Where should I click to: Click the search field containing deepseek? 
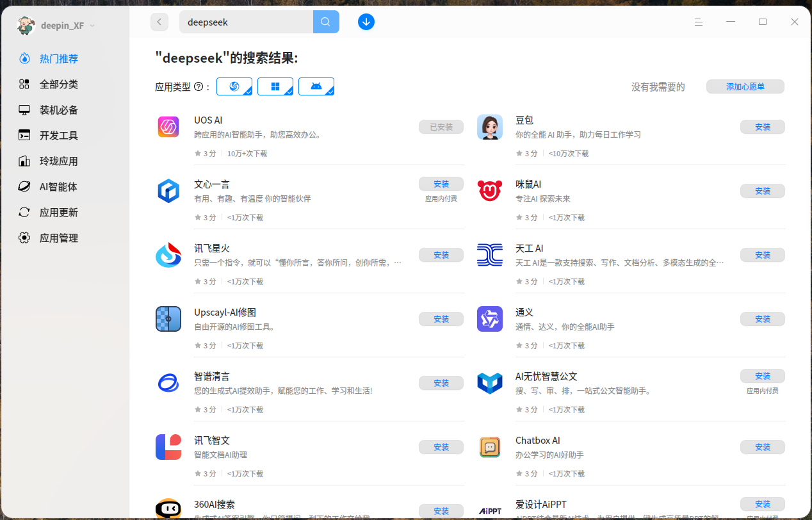click(246, 22)
